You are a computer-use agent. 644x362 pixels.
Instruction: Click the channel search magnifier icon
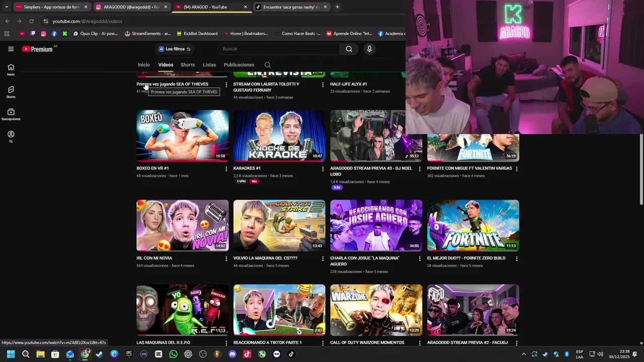tap(267, 65)
